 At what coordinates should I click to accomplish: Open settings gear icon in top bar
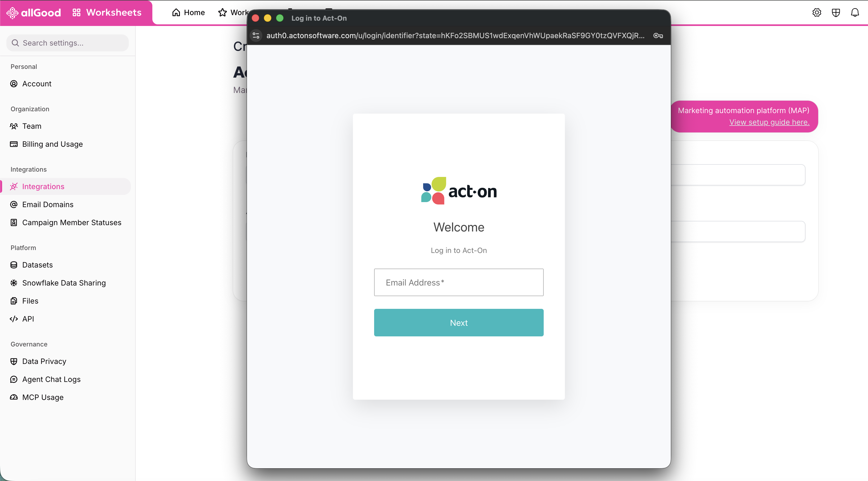click(x=816, y=13)
